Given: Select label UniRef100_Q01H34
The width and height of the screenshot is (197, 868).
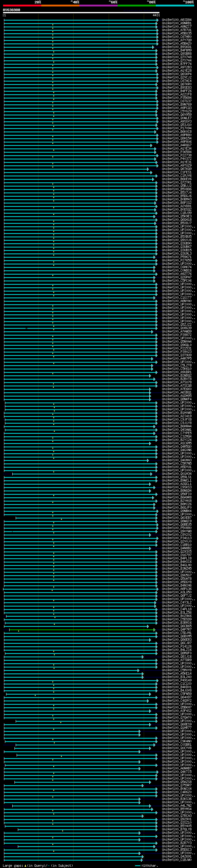Looking at the screenshot, I should coord(177,474).
